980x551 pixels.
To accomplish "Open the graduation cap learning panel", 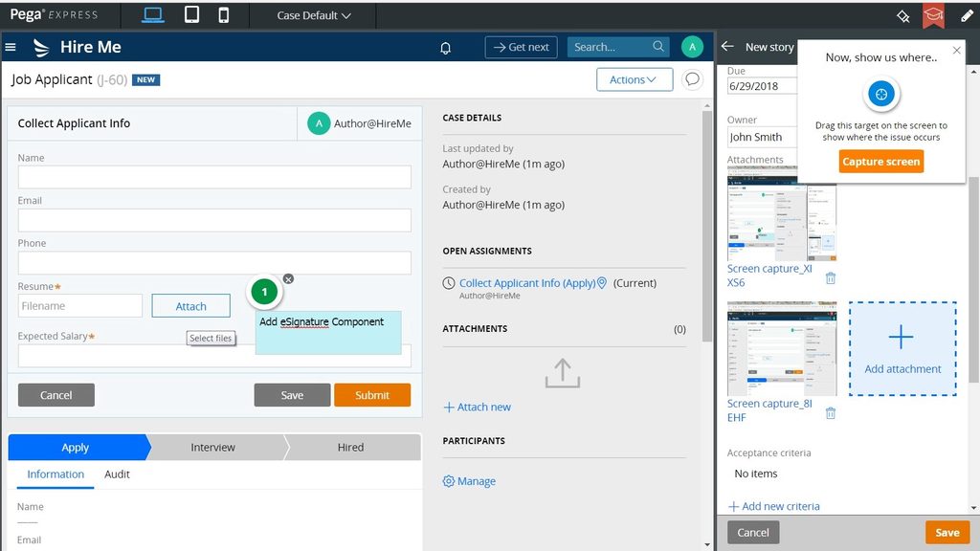I will [x=933, y=14].
